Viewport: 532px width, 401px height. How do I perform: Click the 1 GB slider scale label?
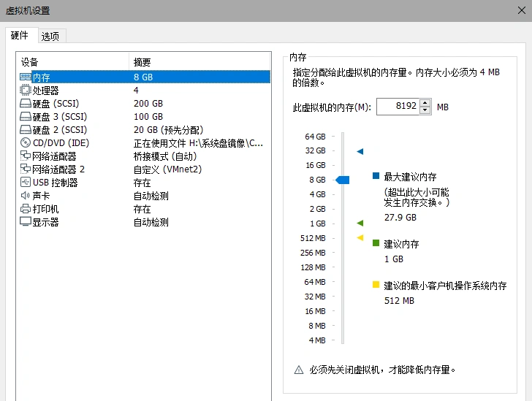tap(318, 224)
